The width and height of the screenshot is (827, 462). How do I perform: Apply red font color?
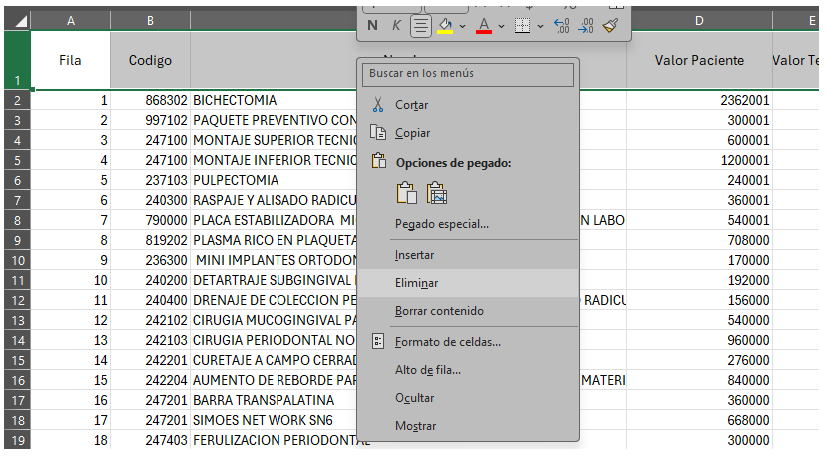tap(484, 26)
